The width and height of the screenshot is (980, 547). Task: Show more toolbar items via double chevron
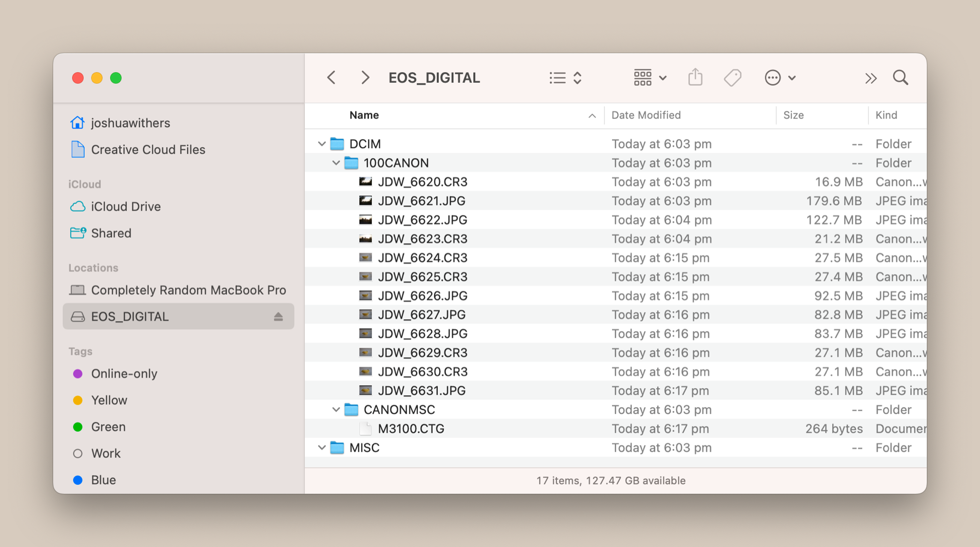[x=871, y=78]
